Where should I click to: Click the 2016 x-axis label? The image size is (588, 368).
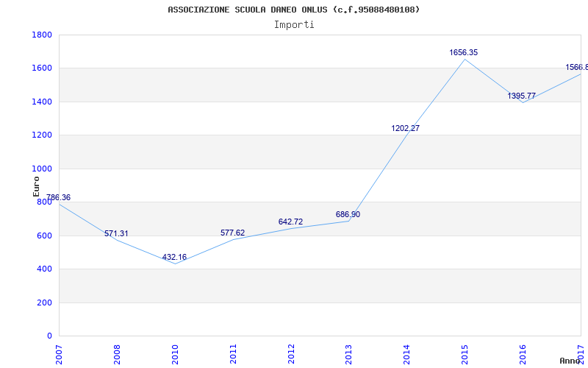tap(523, 354)
